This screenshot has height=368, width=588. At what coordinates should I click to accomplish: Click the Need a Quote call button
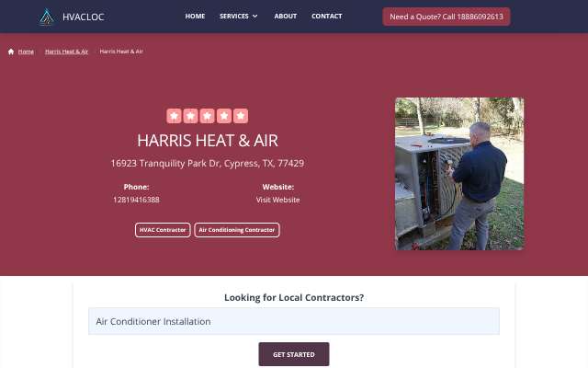pyautogui.click(x=447, y=17)
